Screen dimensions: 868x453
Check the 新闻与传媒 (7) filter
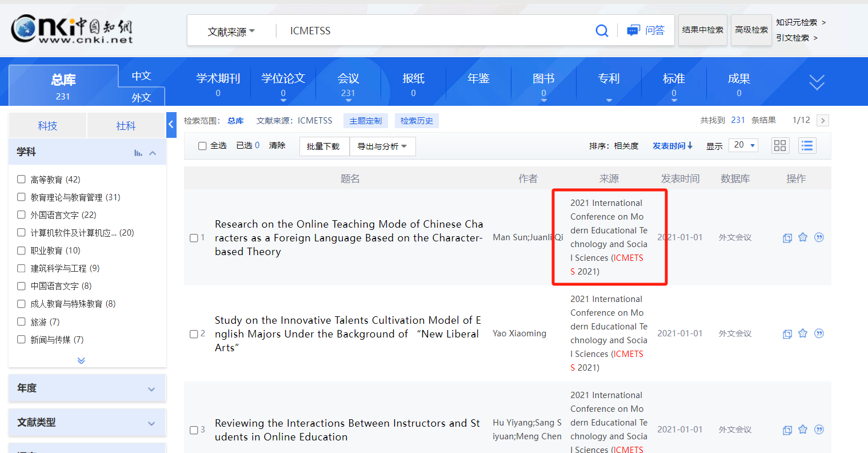point(21,339)
